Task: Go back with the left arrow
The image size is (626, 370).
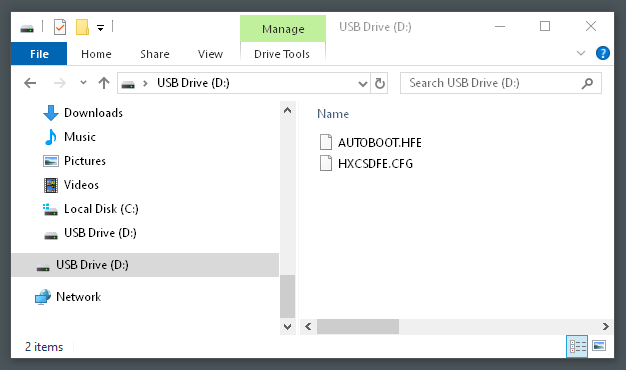Action: click(x=30, y=83)
